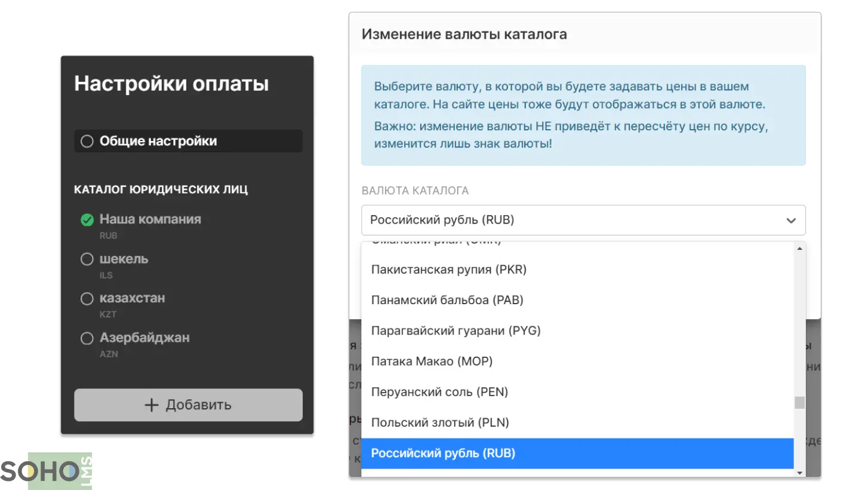Choose Патака Макао (MOP) option
This screenshot has height=490, width=868.
577,362
